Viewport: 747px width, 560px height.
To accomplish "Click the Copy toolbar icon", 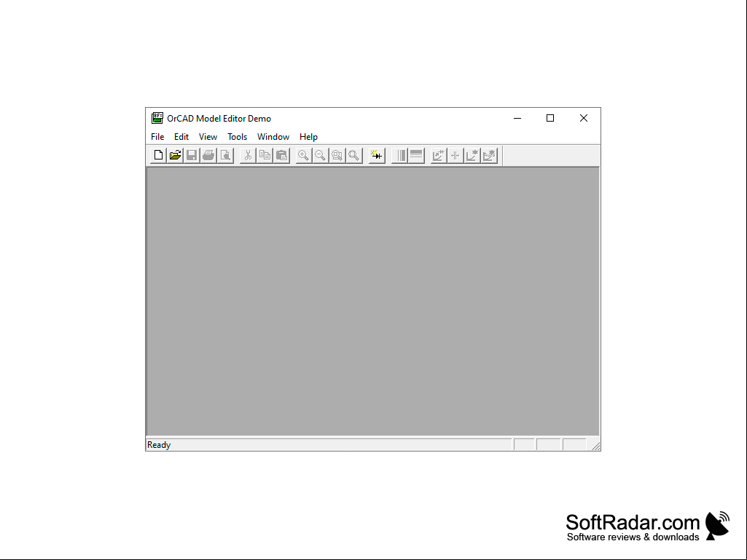I will click(x=265, y=155).
